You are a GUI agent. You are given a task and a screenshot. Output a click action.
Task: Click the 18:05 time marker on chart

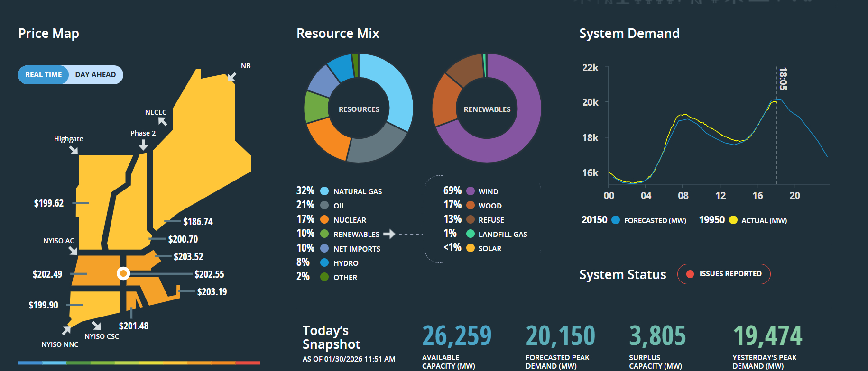pos(783,79)
